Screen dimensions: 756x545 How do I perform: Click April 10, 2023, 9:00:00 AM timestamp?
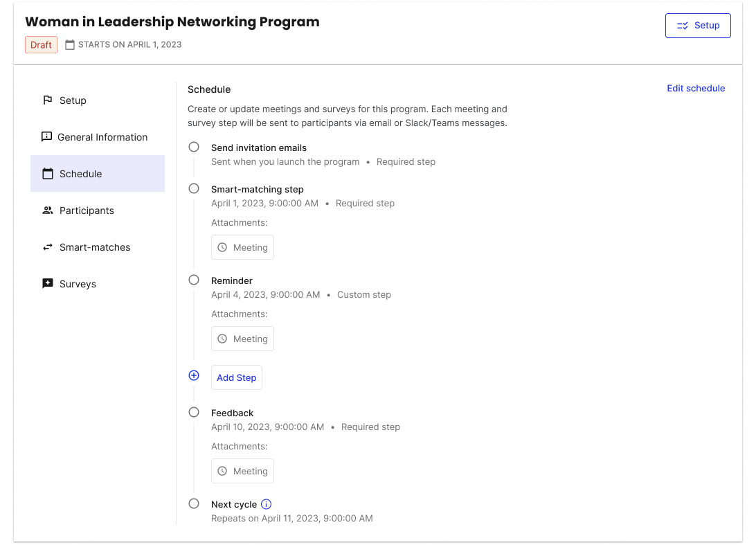[x=268, y=427]
